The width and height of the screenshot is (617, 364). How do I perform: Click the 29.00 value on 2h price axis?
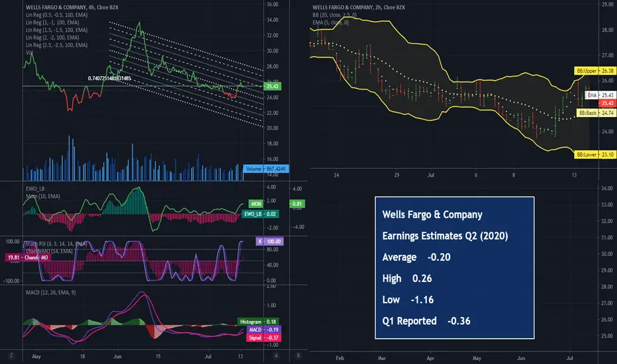coord(607,5)
